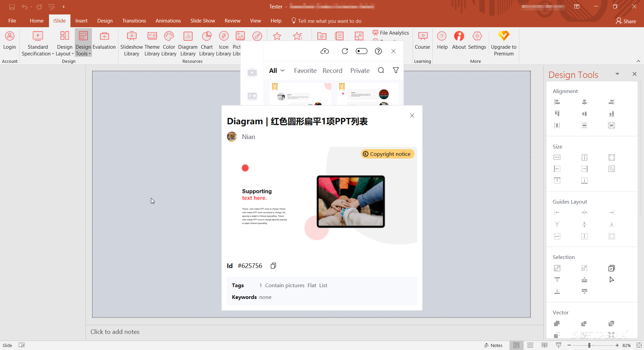Switch to Slide Sorter view
This screenshot has width=644, height=350.
(530, 345)
